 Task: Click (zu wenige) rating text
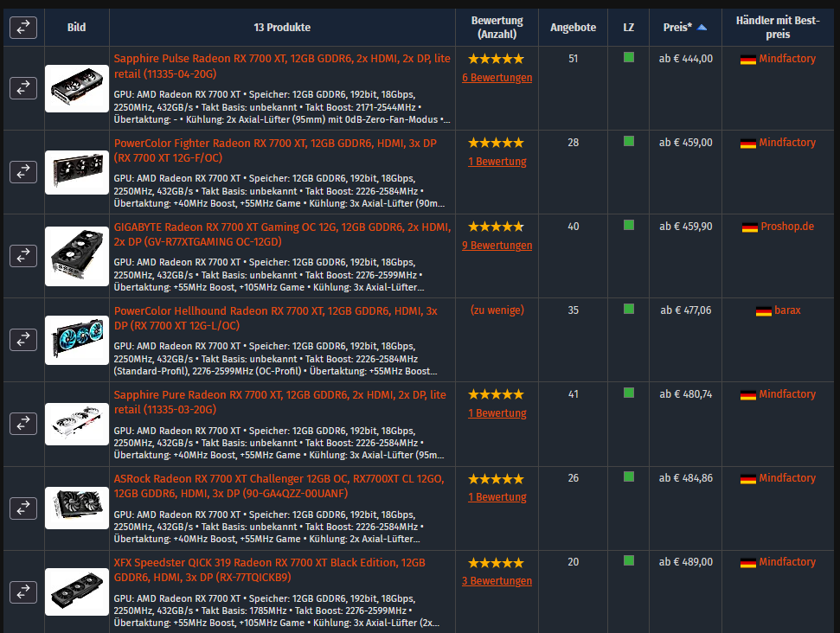pos(497,310)
